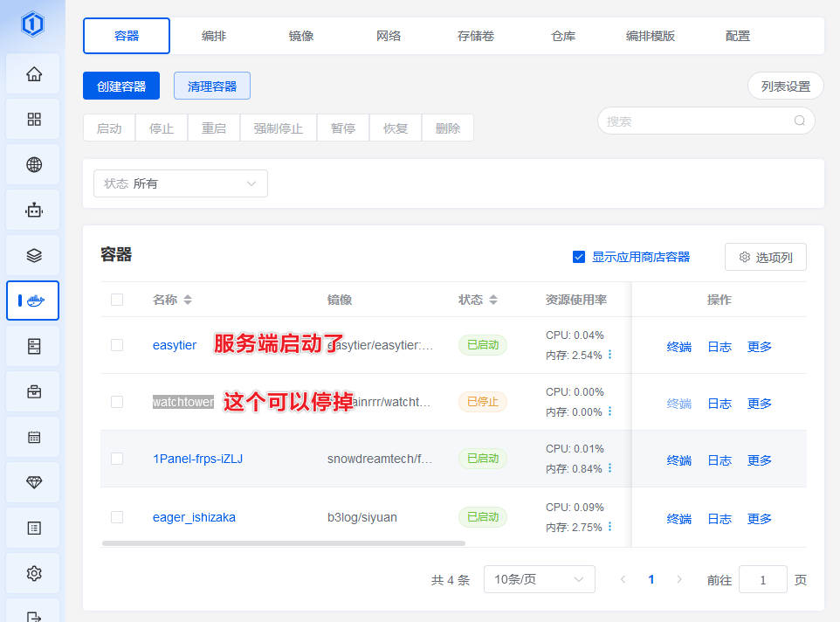840x622 pixels.
Task: Click the 创建容器 button
Action: 121,86
